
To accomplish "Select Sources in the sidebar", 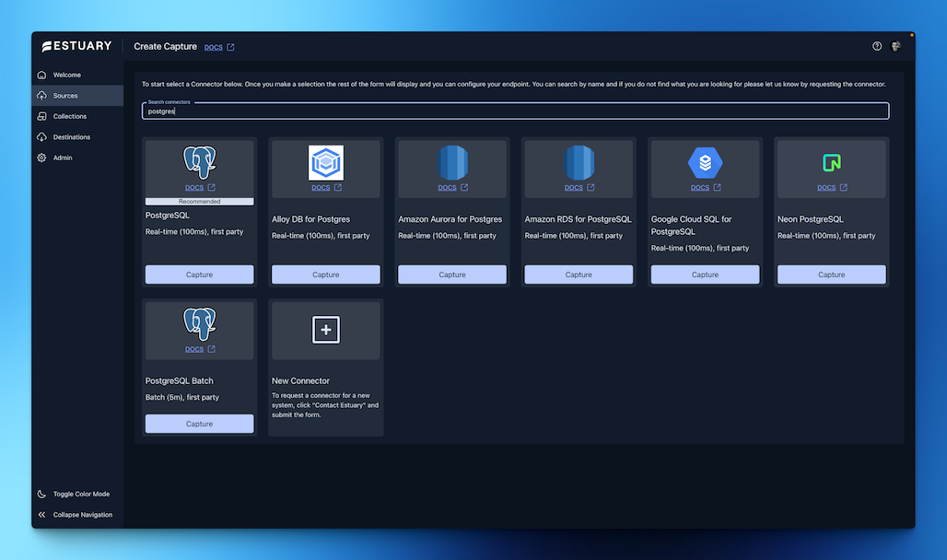I will tap(77, 96).
